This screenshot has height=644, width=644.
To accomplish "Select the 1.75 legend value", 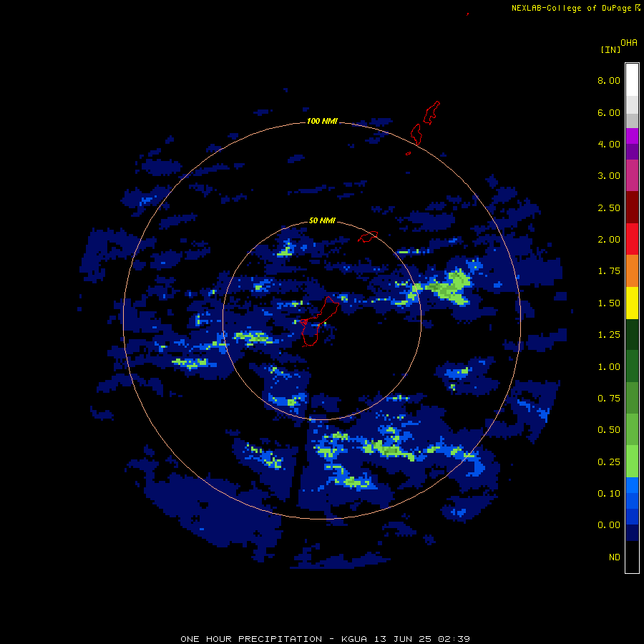I will tap(609, 271).
